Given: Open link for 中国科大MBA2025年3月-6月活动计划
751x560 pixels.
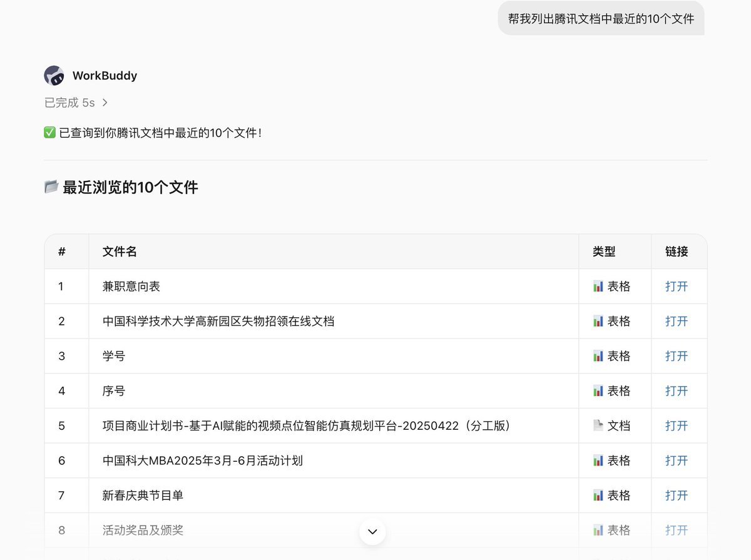Looking at the screenshot, I should 677,461.
